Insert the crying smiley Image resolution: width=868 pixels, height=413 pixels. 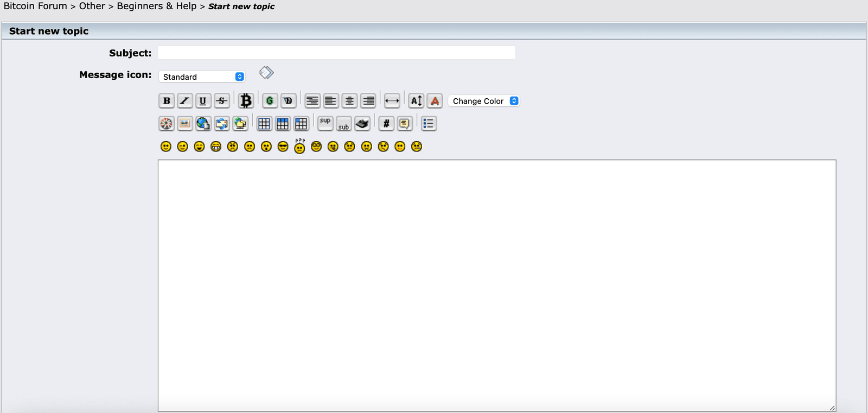point(417,147)
